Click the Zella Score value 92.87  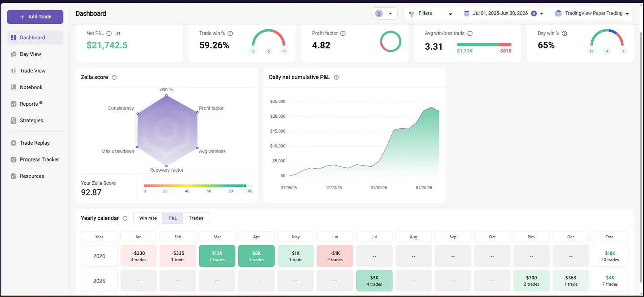(91, 193)
